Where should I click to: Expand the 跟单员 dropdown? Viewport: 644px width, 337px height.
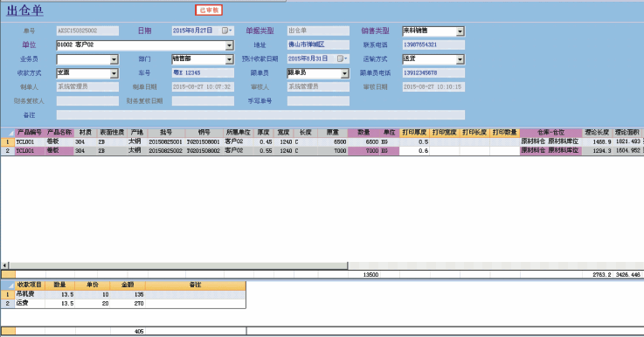click(x=344, y=73)
